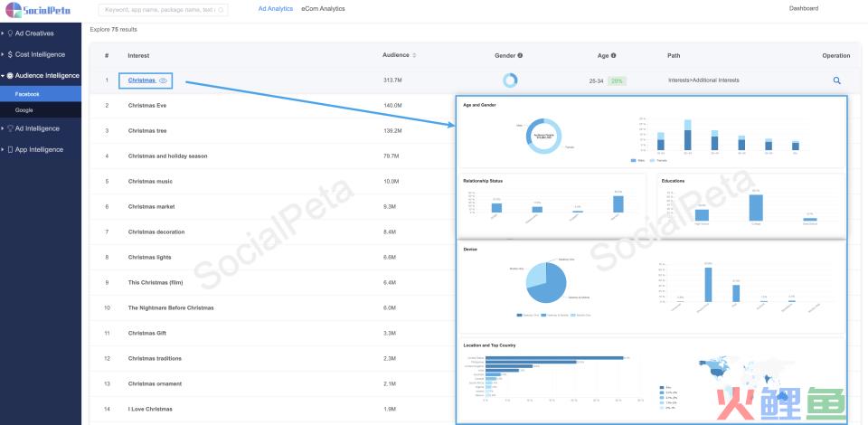The width and height of the screenshot is (868, 425).
Task: Select the Christmas traditions interest
Action: click(x=155, y=359)
